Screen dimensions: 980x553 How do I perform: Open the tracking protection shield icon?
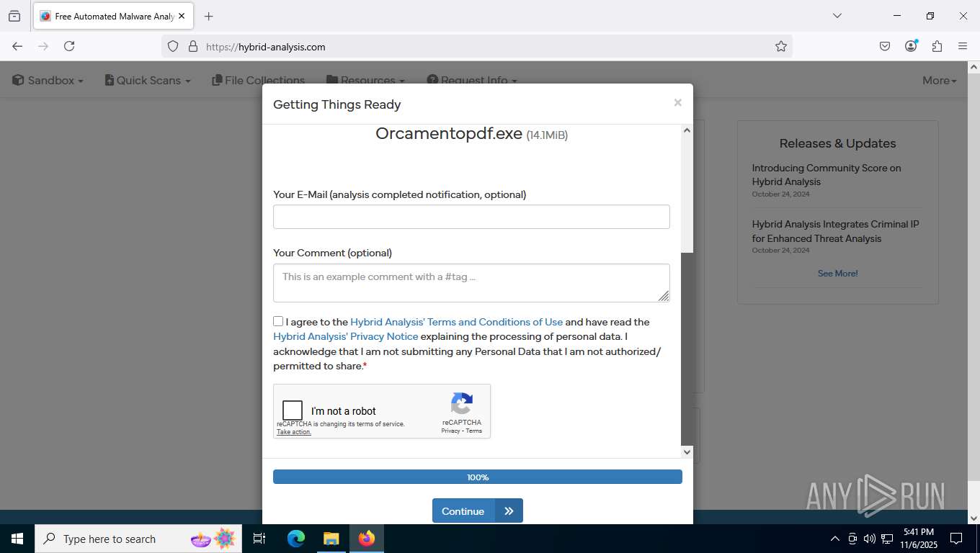pyautogui.click(x=173, y=46)
